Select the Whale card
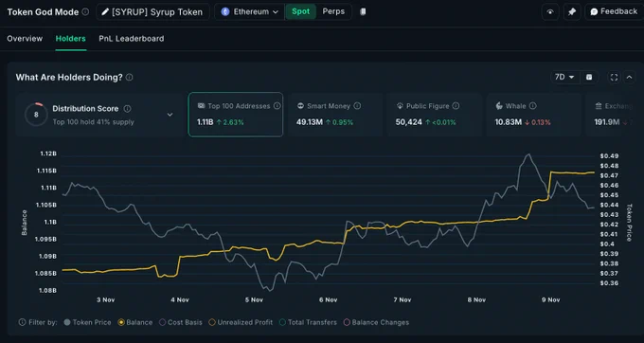This screenshot has width=644, height=343. click(534, 115)
